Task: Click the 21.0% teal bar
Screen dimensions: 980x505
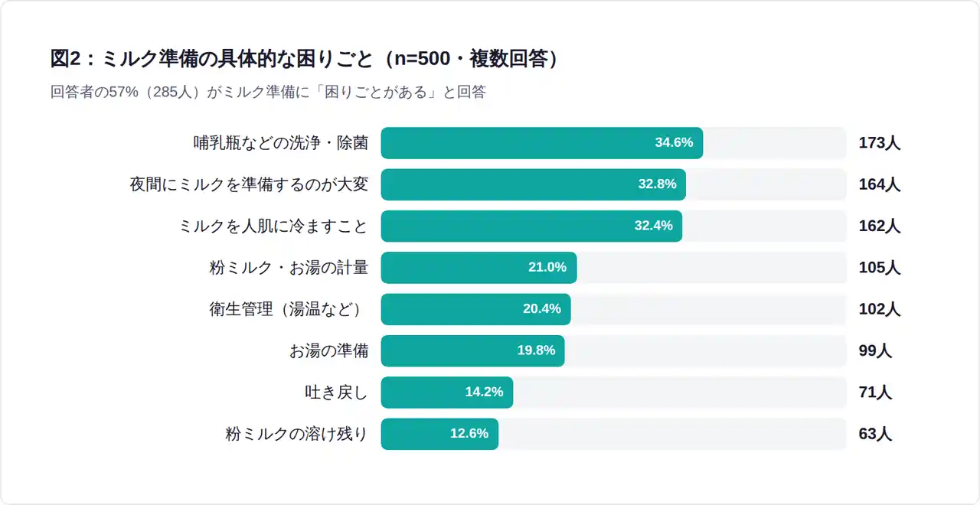Action: pos(479,268)
